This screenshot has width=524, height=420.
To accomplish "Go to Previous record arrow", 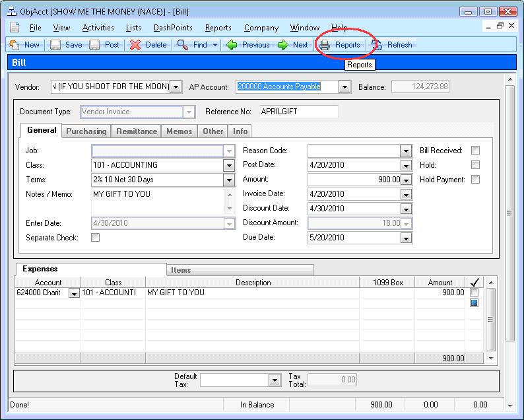I will point(232,45).
